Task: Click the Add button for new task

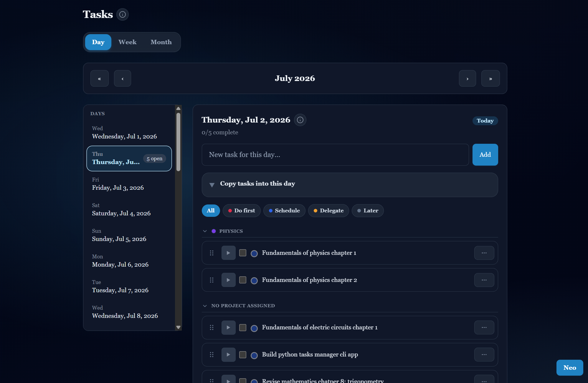Action: tap(485, 155)
